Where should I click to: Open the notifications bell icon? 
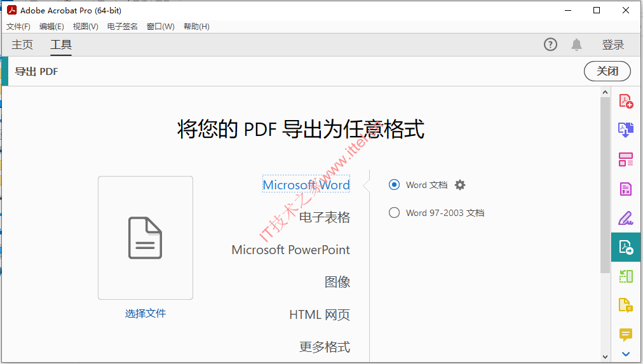[576, 44]
